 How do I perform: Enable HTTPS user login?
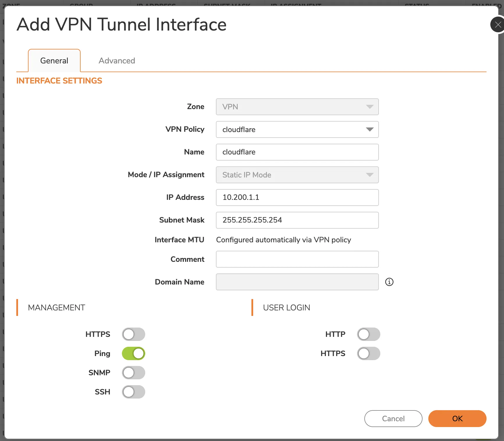click(368, 353)
